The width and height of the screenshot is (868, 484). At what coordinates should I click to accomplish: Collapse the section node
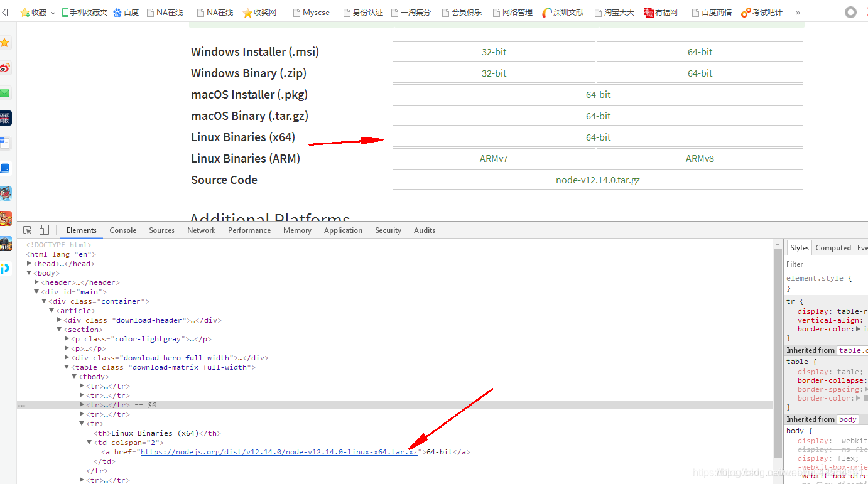click(60, 330)
